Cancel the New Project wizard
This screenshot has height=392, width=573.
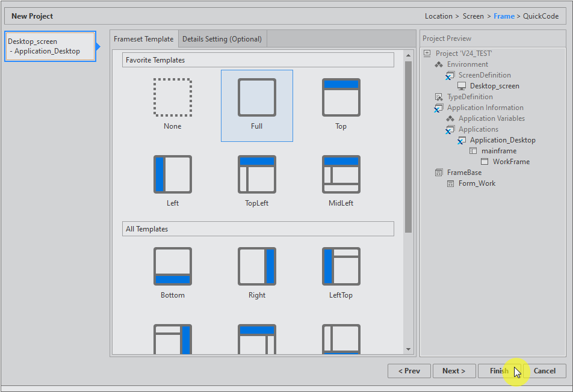coord(544,371)
